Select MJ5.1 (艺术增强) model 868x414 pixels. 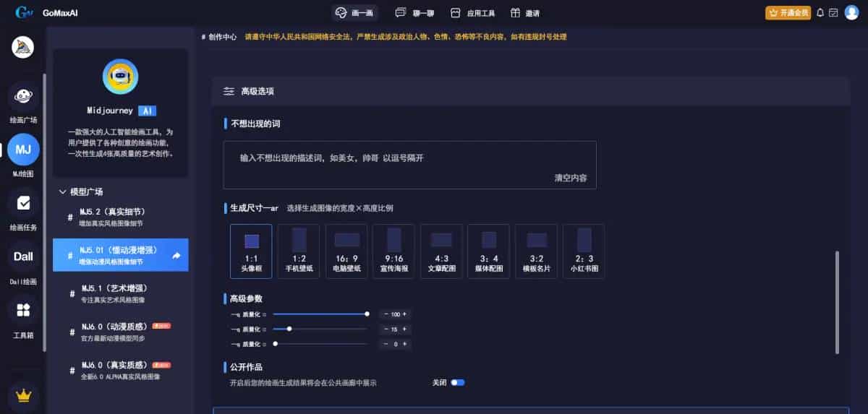121,293
